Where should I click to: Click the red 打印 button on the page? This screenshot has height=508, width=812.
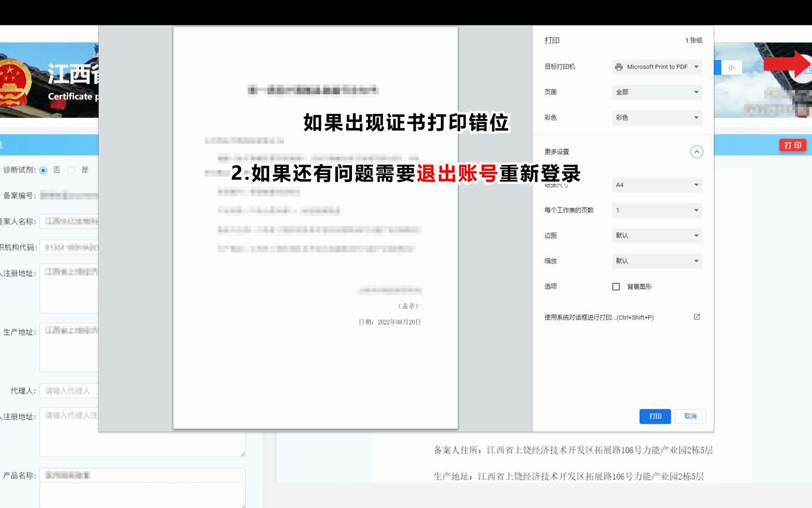pyautogui.click(x=793, y=145)
